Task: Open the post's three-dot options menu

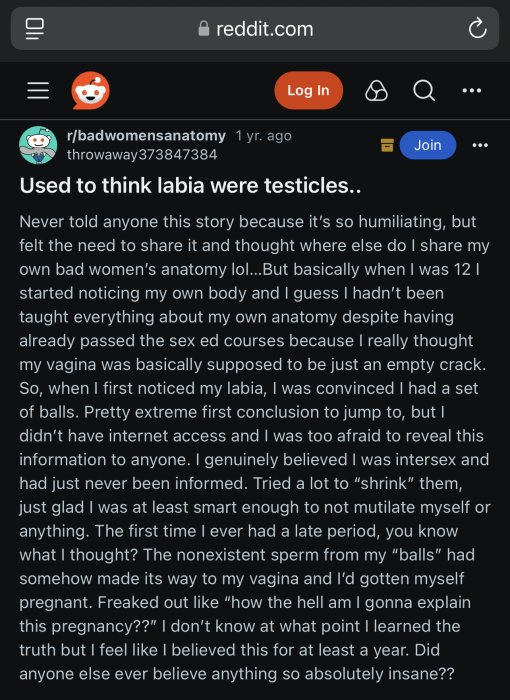Action: (x=480, y=145)
